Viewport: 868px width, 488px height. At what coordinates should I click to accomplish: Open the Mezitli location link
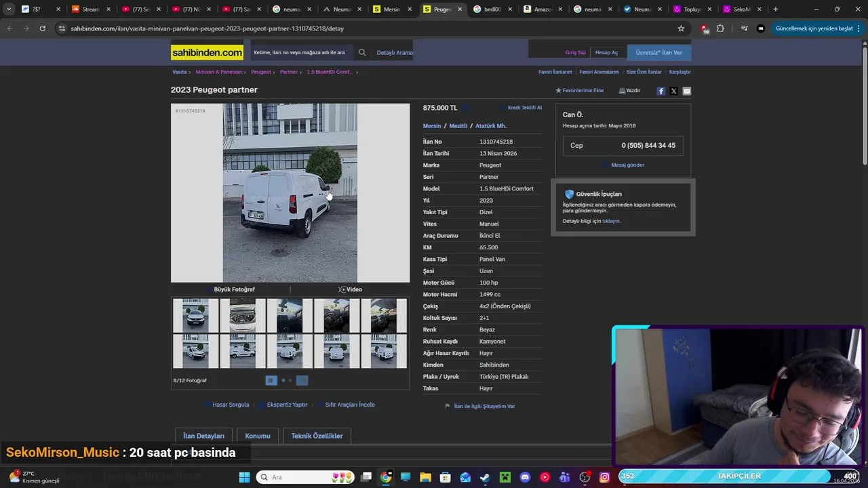point(458,126)
